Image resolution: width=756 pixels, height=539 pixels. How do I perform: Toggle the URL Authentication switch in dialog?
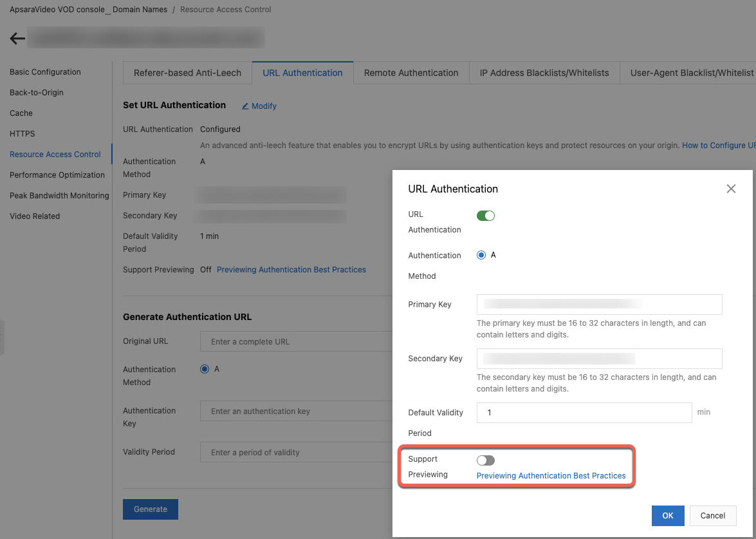pos(486,216)
